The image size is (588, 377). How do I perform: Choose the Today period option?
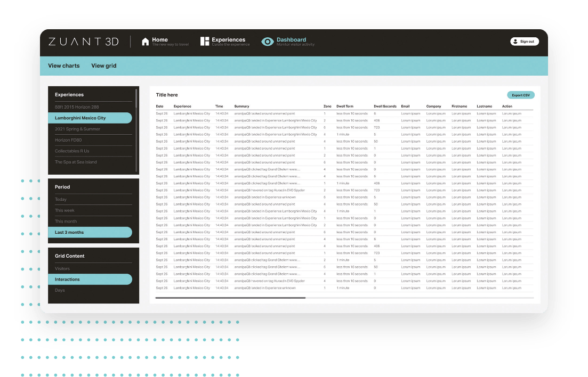[61, 200]
